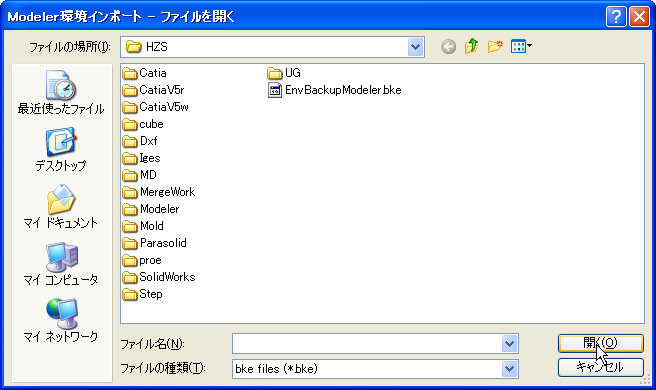Select the Dxf folder icon
The image size is (656, 390).
[130, 141]
